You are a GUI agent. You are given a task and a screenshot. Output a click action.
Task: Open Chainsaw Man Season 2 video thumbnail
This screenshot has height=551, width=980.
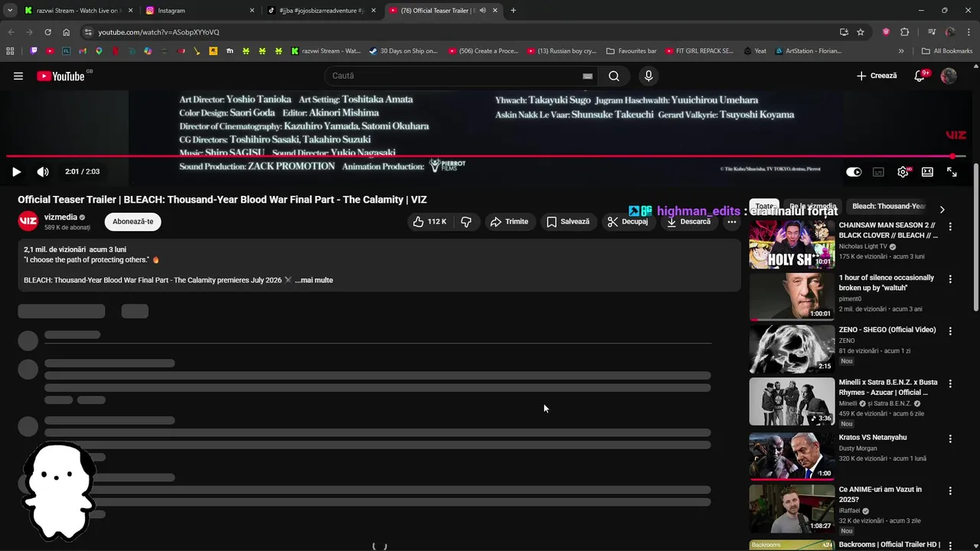(x=792, y=244)
